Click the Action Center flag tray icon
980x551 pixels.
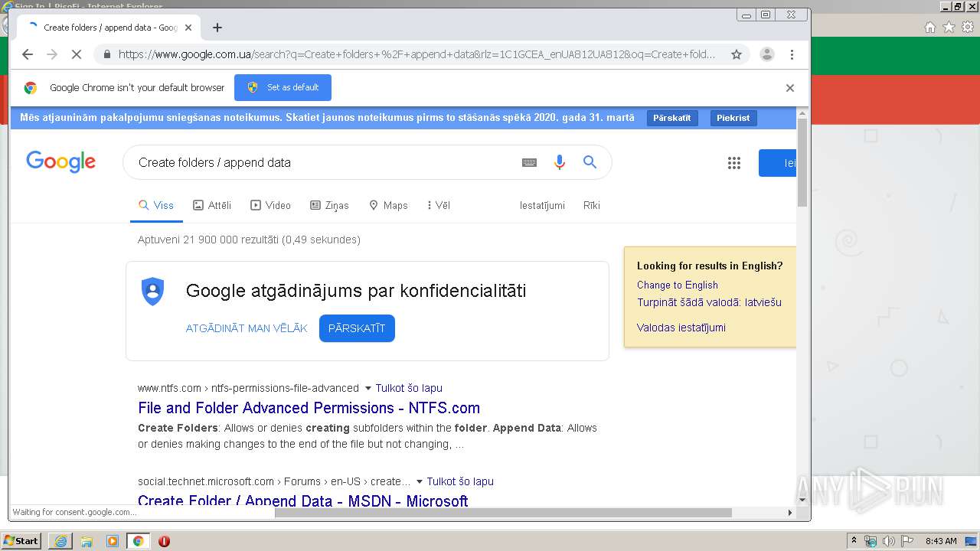[906, 541]
